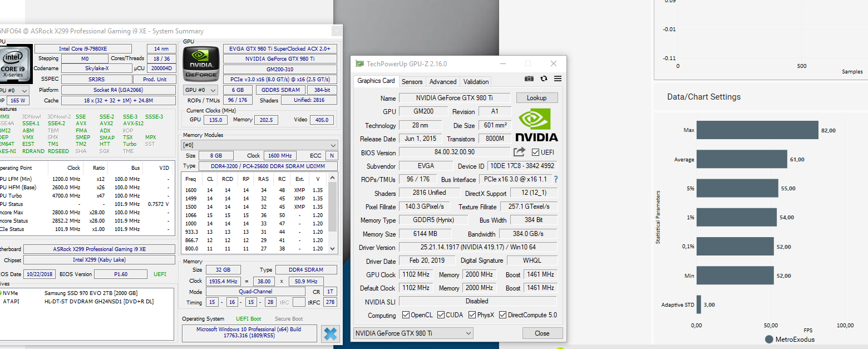Click the BIOS export share-arrow icon
The height and width of the screenshot is (349, 868).
[519, 151]
